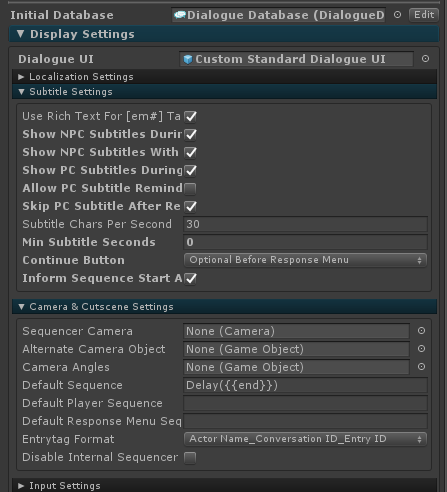Click the Edit button for Initial Database
This screenshot has width=447, height=492.
(x=424, y=15)
